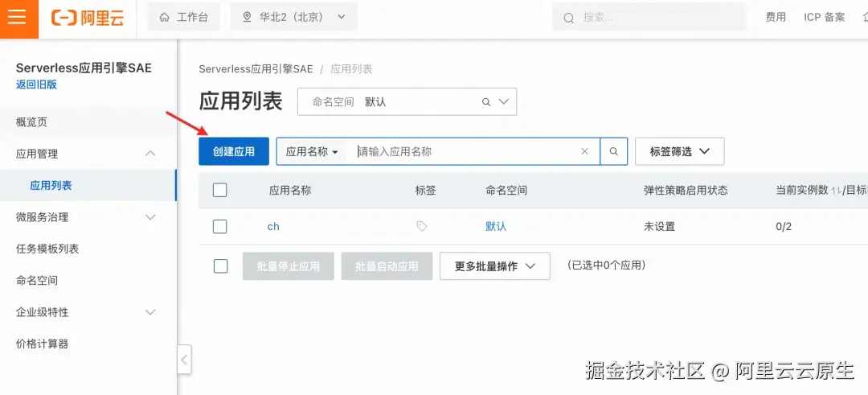The width and height of the screenshot is (868, 395).
Task: Click the magnifier icon in top search bar
Action: tap(568, 19)
